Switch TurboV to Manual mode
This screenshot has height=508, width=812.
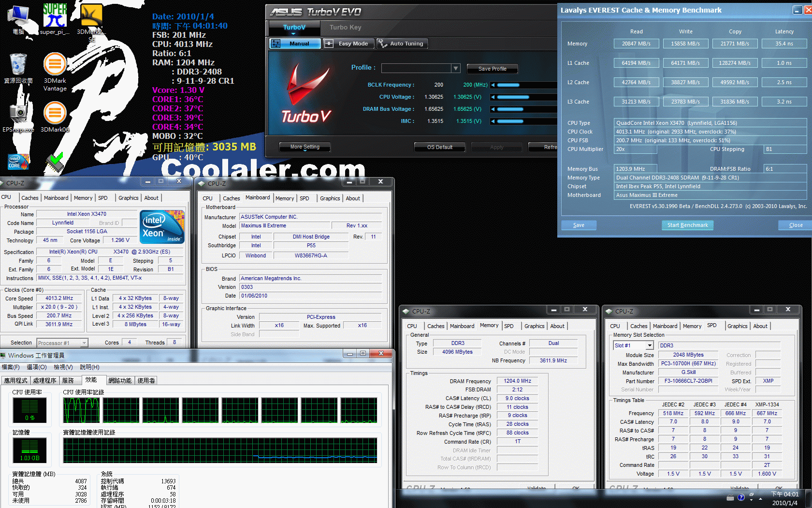pyautogui.click(x=295, y=44)
